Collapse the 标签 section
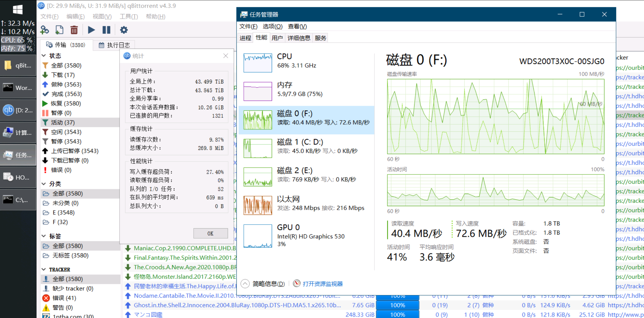The height and width of the screenshot is (318, 644). 44,236
